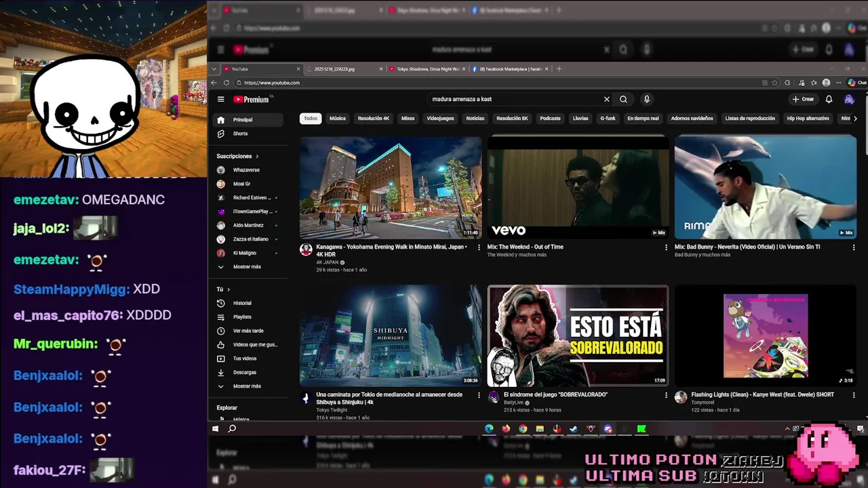Screen dimensions: 868x488
Task: Open options menu for Bad Bunny mix
Action: click(x=853, y=247)
